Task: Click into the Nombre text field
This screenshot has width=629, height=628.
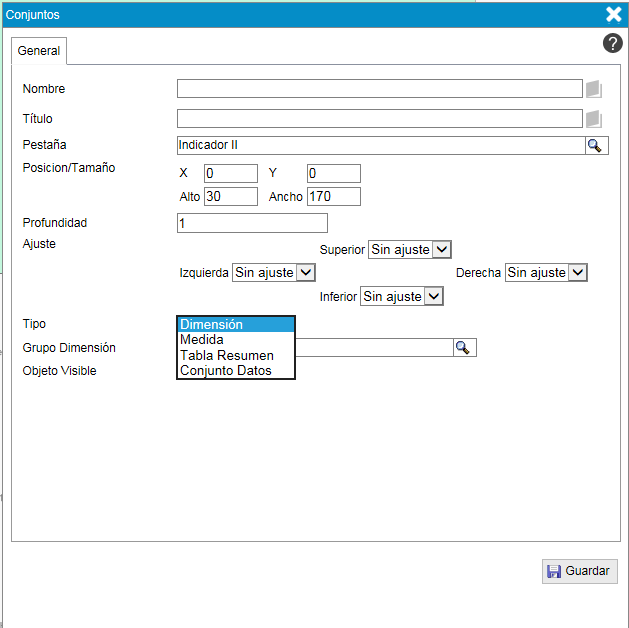Action: point(379,89)
